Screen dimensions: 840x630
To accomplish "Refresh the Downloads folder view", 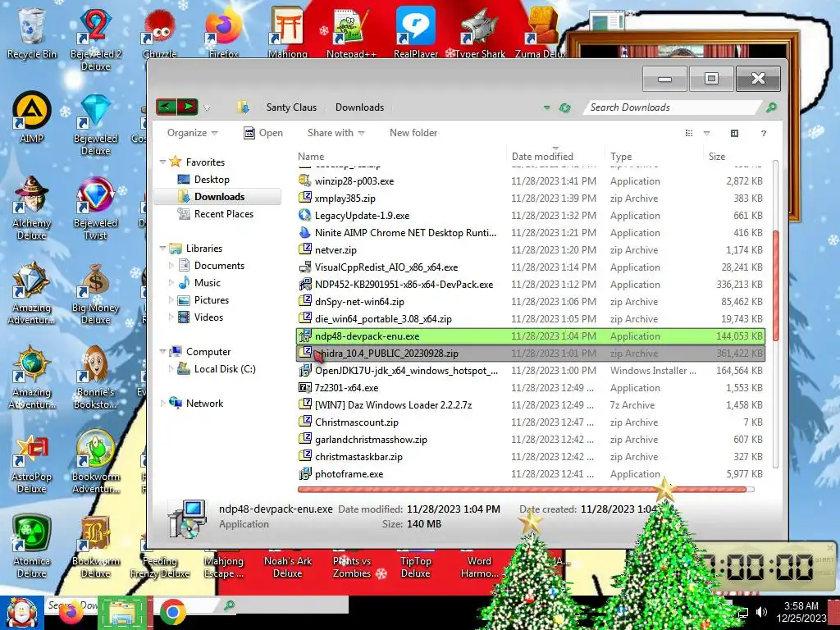I will coord(564,107).
